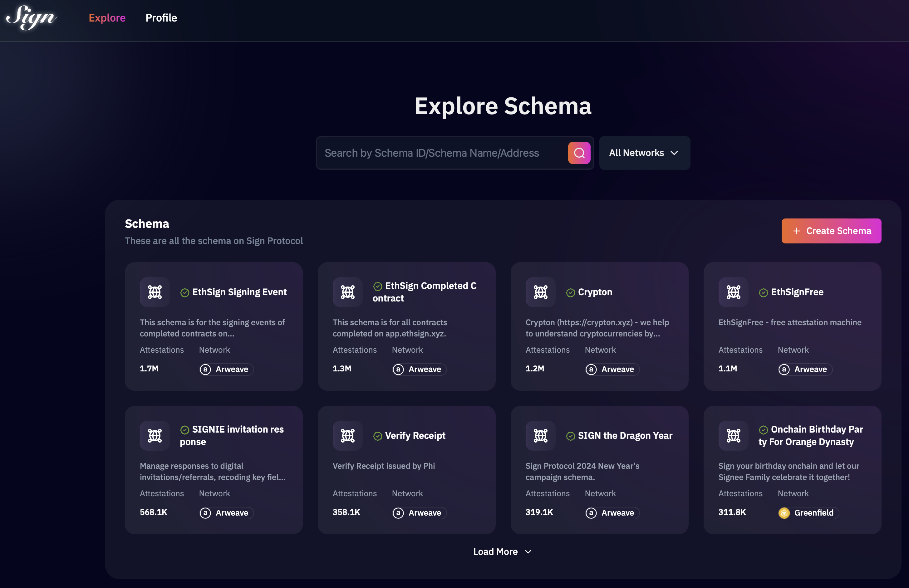
Task: Click the 568.1K attestations count
Action: tap(154, 512)
